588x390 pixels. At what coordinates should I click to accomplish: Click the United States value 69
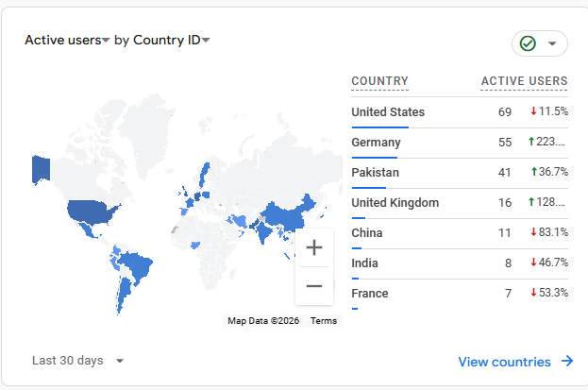pyautogui.click(x=505, y=111)
